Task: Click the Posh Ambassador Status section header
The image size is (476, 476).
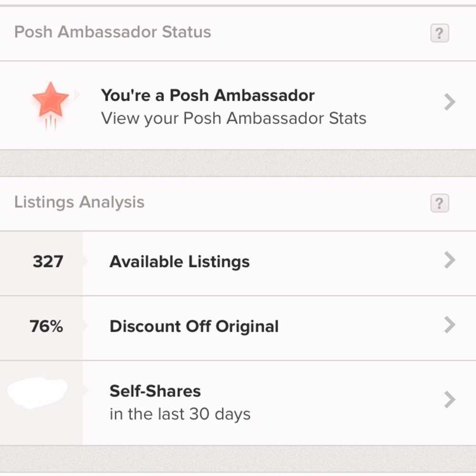Action: (113, 32)
